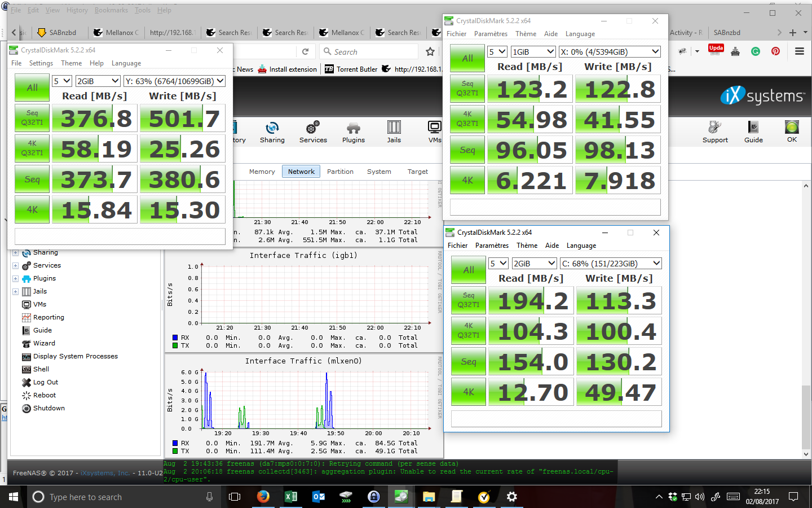Screen dimensions: 812x508
Task: Click the Support icon in FreeNAS header
Action: point(715,132)
